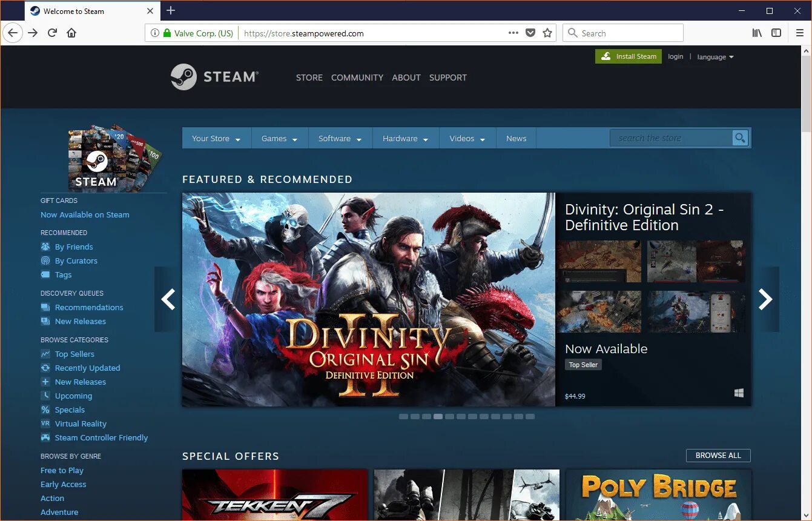The width and height of the screenshot is (812, 521).
Task: Open the ABOUT header link
Action: pos(406,78)
